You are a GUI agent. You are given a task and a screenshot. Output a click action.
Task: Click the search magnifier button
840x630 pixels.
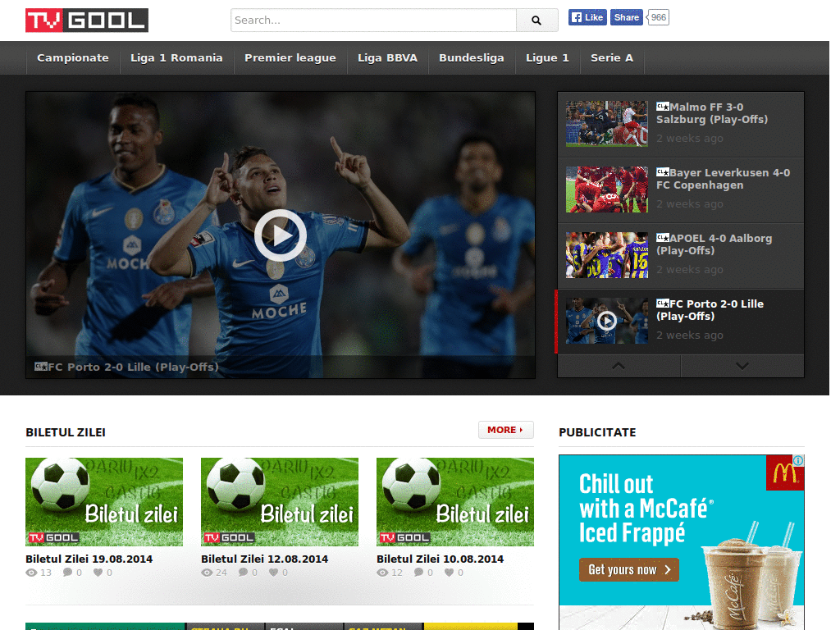[536, 21]
